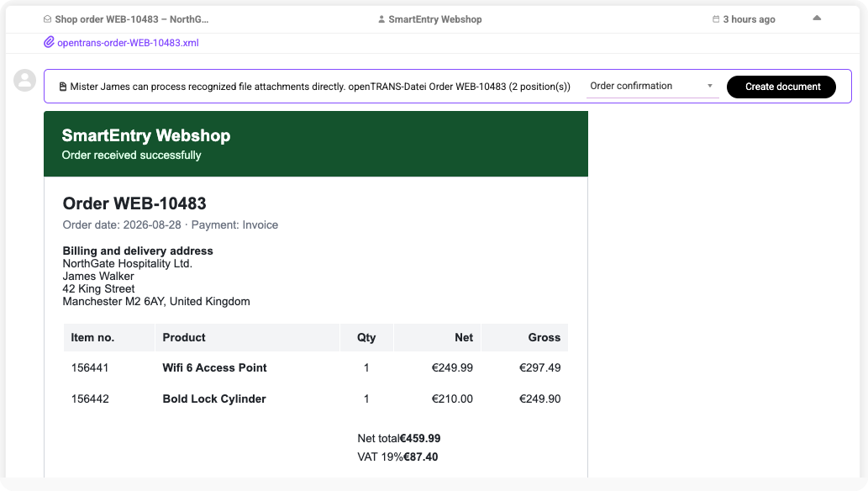Click the Order WEB-10483 heading
Image resolution: width=868 pixels, height=491 pixels.
[134, 203]
